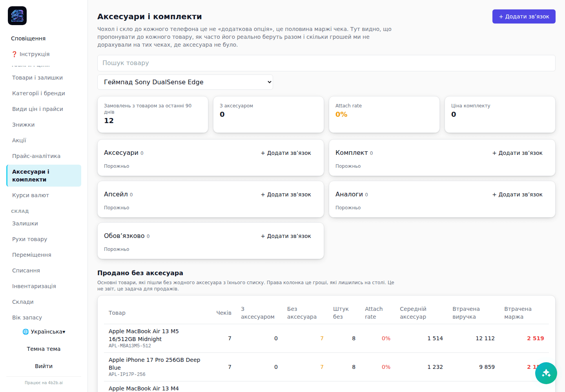Screen dimensions: 565x392
Task: Add a link in the Обов'язково card
Action: 286,236
